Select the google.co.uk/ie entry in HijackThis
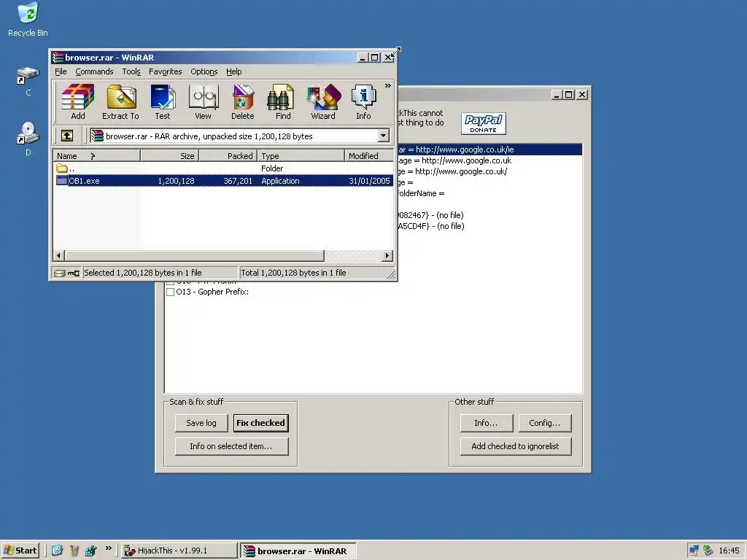 (489, 149)
